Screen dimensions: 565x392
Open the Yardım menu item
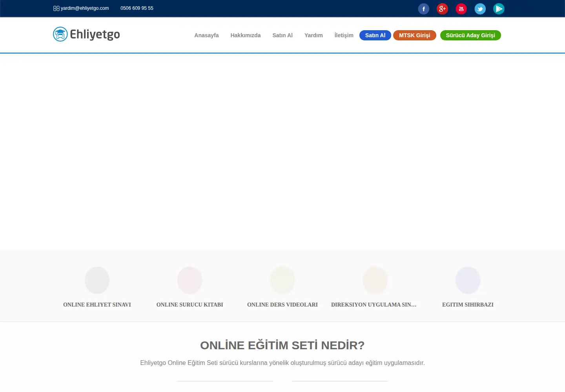click(313, 35)
